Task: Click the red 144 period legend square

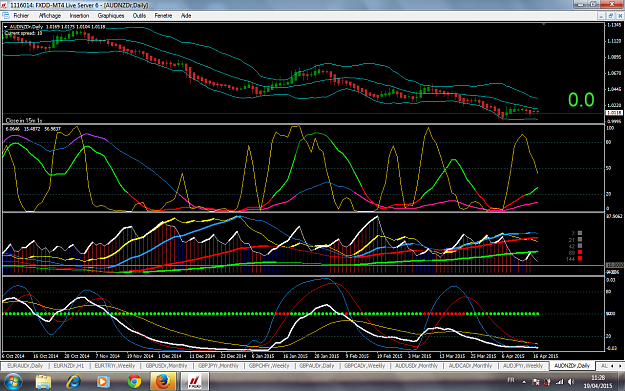Action: (x=580, y=259)
